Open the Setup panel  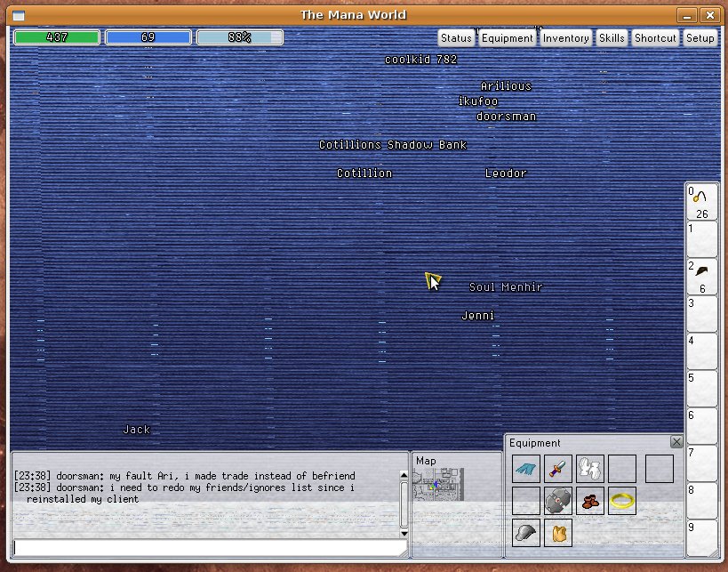700,37
